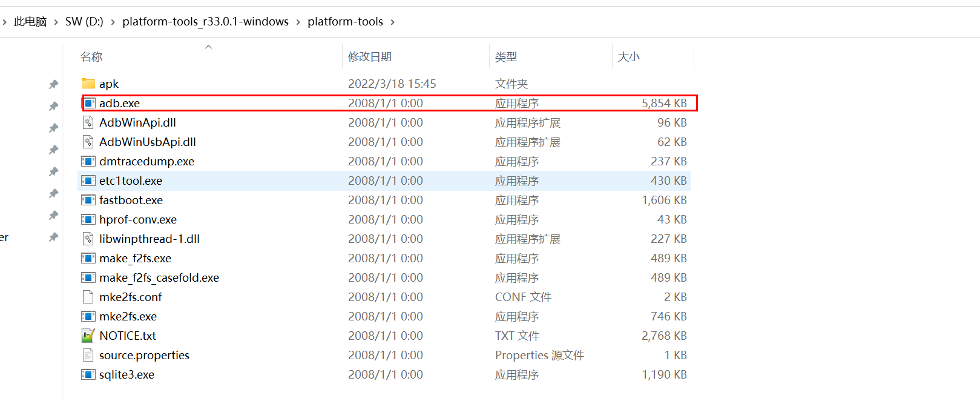This screenshot has height=401, width=980.
Task: Click the source.properties file icon
Action: (x=88, y=355)
